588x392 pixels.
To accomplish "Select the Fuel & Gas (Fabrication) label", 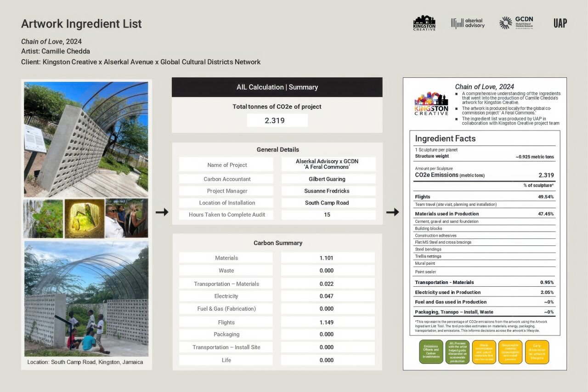I will pyautogui.click(x=226, y=309).
